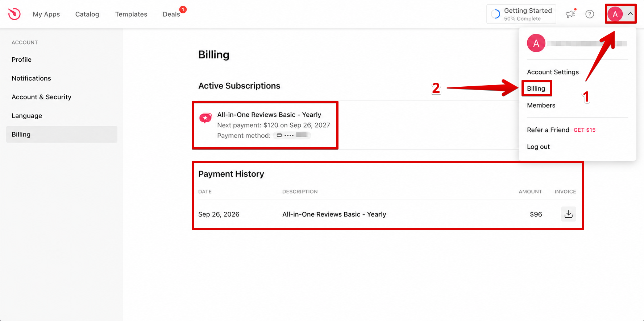Click the payment card icon

tap(279, 135)
